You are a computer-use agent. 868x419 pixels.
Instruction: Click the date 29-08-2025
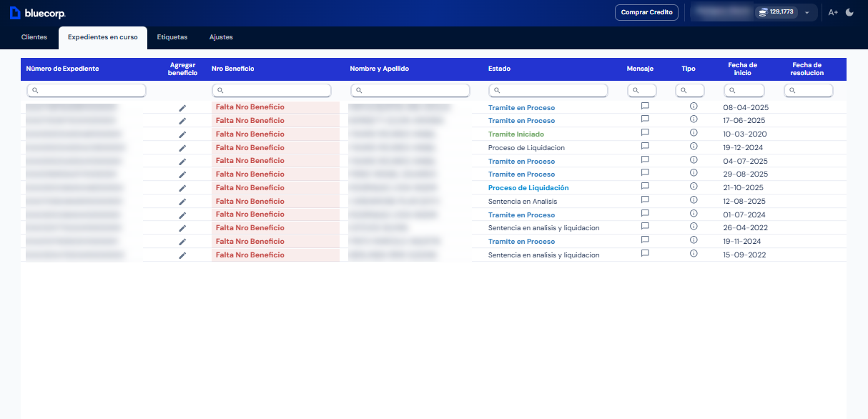click(x=746, y=174)
